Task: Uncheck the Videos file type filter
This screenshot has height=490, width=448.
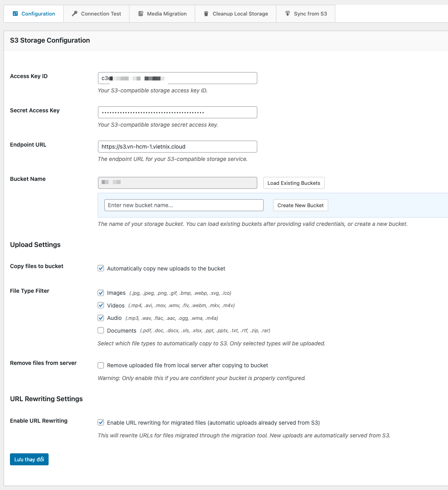Action: click(101, 306)
